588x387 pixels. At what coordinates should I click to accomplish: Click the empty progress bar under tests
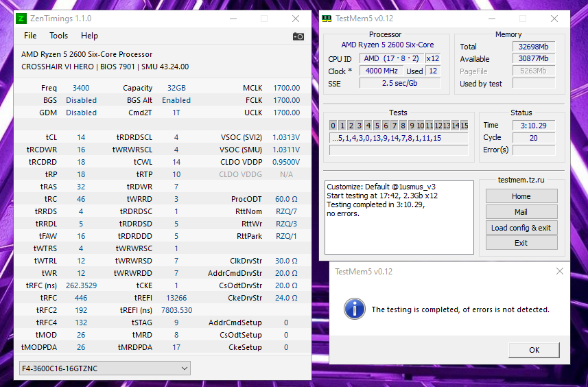[x=399, y=150]
